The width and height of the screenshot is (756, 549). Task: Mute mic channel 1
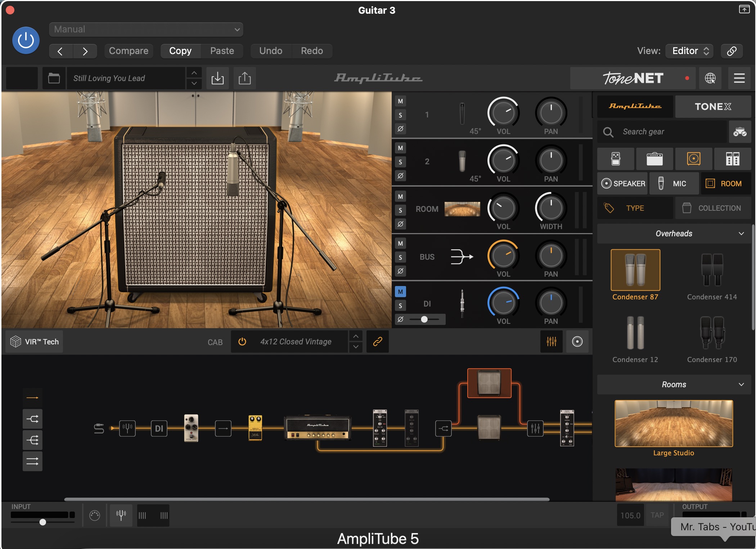400,101
